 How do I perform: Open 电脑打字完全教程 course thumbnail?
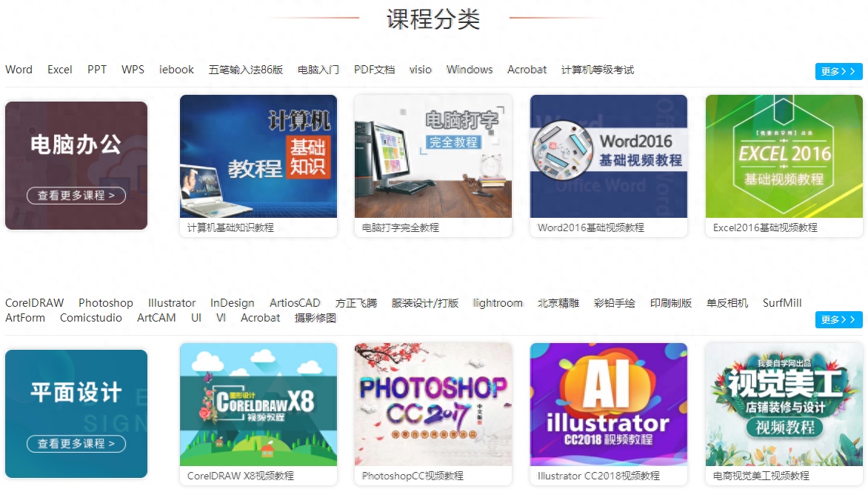point(433,156)
